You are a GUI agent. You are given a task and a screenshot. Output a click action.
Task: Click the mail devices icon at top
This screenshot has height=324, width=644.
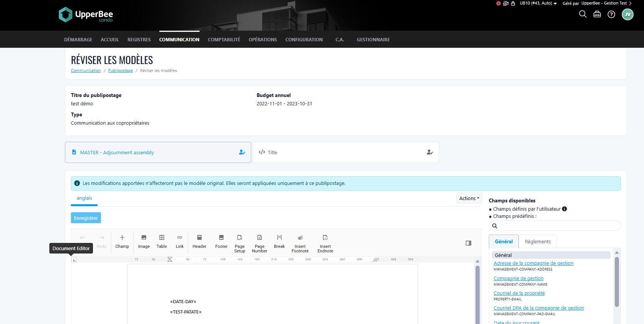tap(505, 3)
